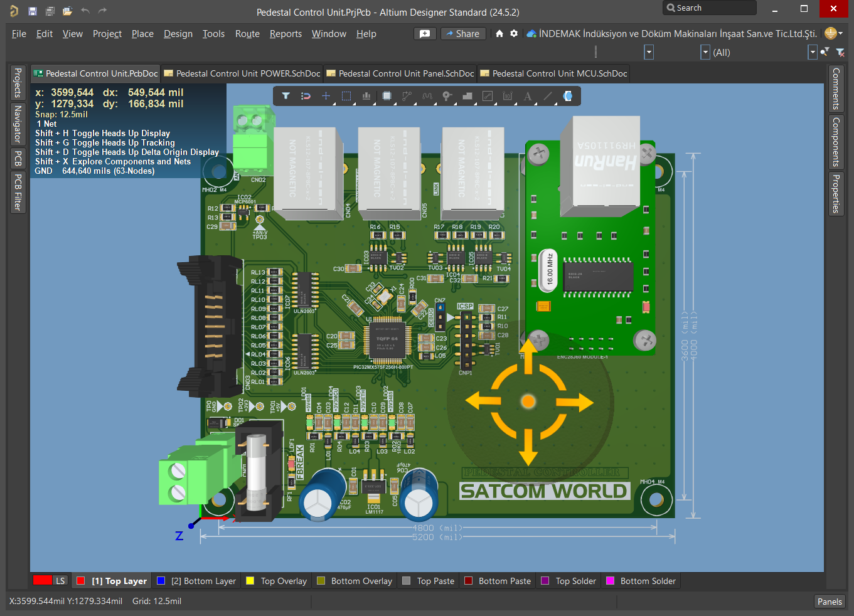Click the Redo arrow icon

pyautogui.click(x=103, y=11)
